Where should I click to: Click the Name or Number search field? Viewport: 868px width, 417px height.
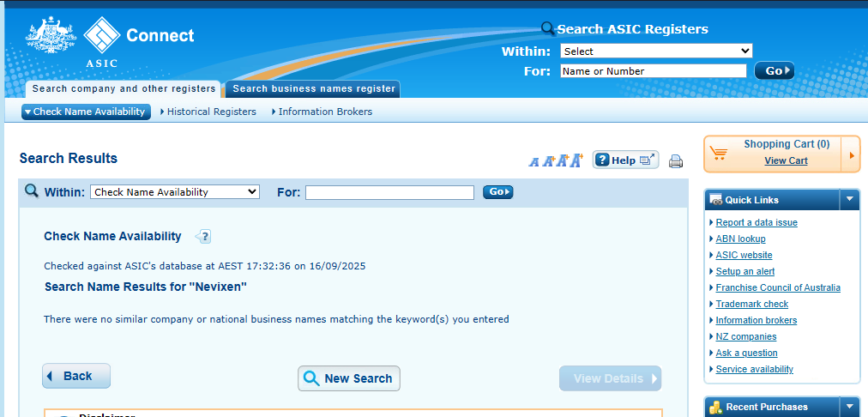[654, 71]
